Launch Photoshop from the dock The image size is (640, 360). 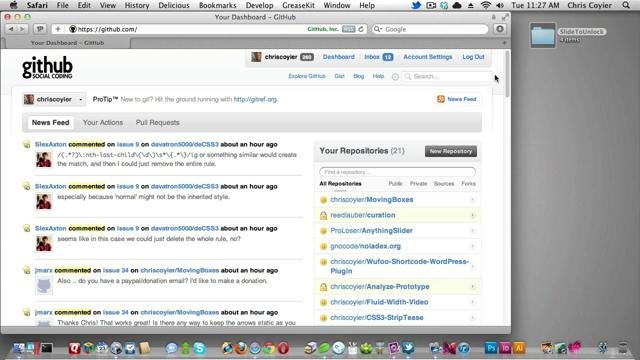(x=491, y=348)
